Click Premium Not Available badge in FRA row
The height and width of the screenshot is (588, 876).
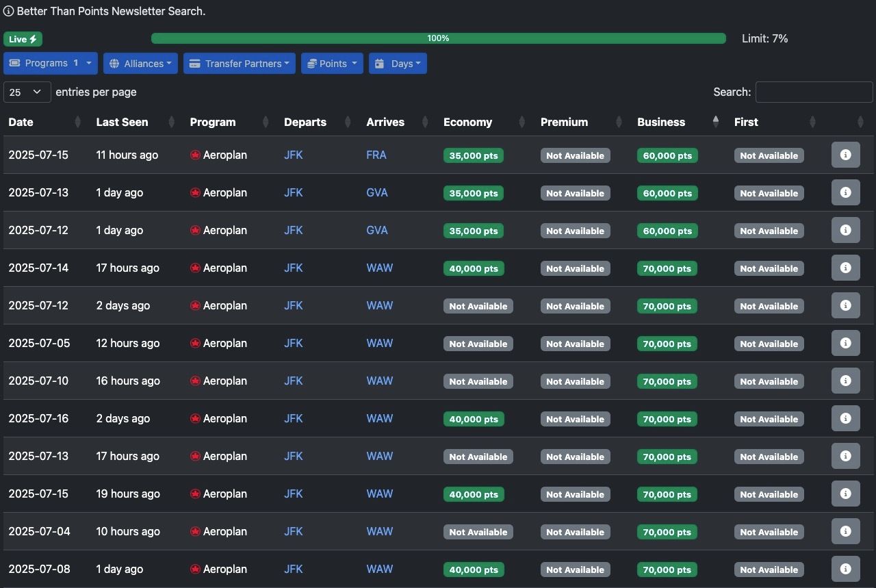[x=576, y=155]
